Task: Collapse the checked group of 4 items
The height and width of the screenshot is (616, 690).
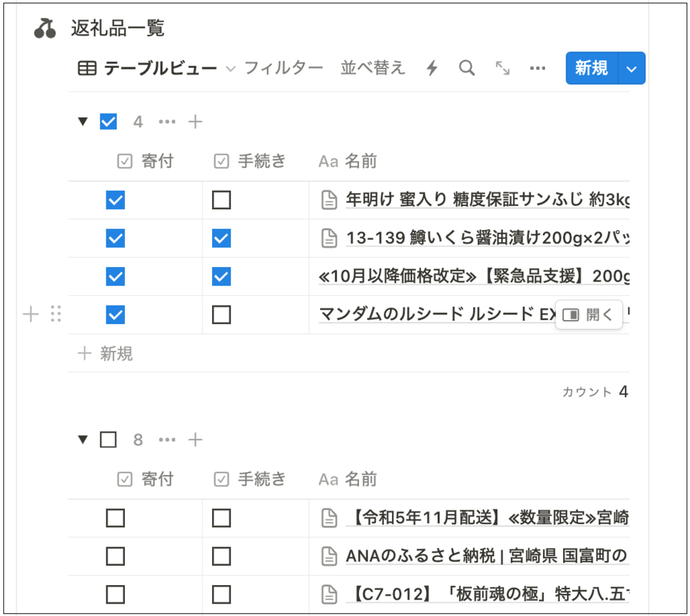Action: (83, 122)
